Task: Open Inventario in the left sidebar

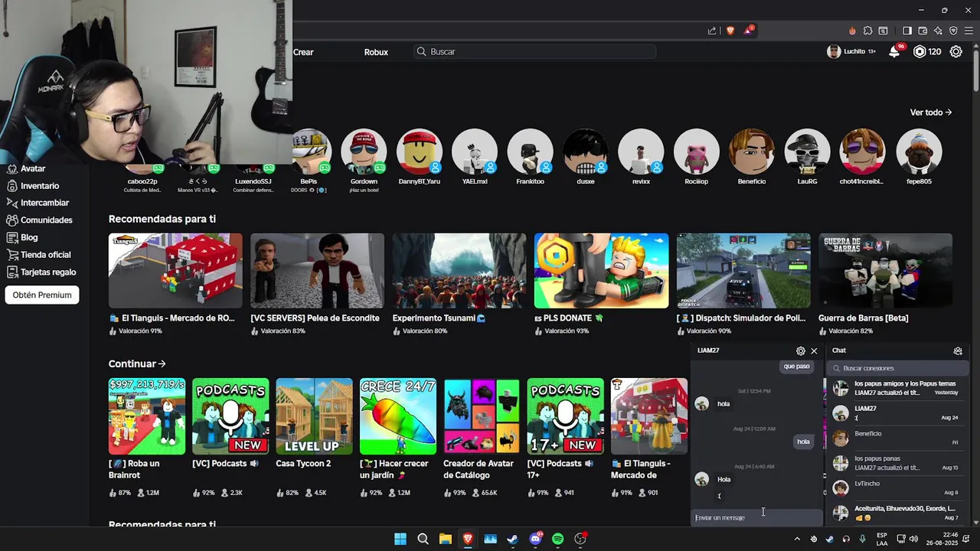Action: click(x=33, y=186)
